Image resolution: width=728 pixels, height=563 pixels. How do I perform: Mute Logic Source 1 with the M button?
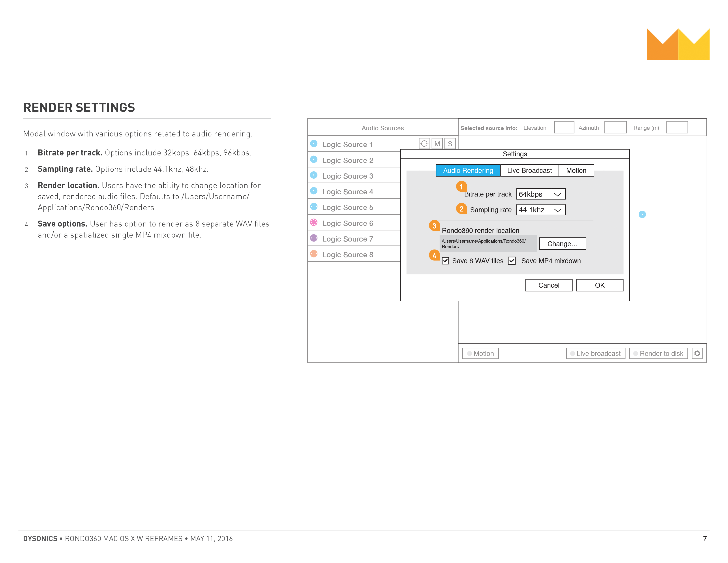[x=437, y=144]
